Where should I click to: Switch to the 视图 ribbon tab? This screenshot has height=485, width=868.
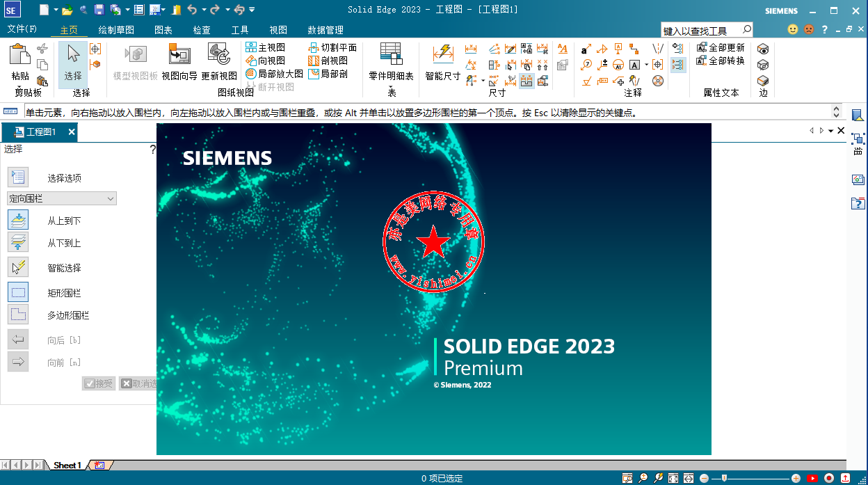[x=278, y=30]
